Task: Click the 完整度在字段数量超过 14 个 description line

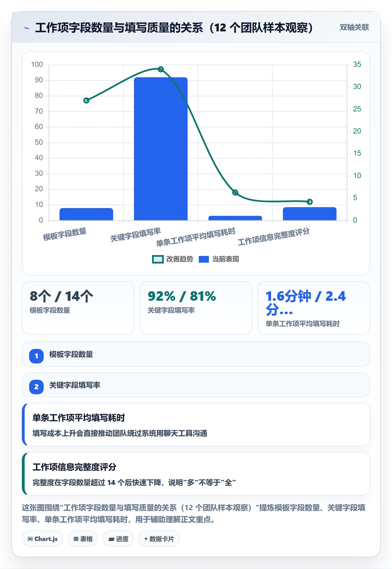Action: [134, 483]
